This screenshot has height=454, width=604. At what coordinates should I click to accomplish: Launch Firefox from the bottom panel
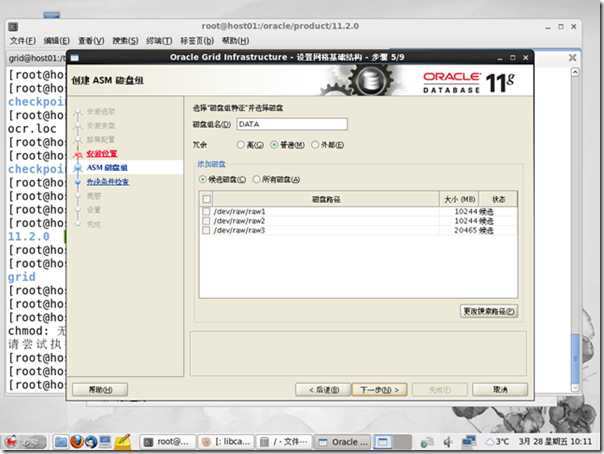point(77,442)
